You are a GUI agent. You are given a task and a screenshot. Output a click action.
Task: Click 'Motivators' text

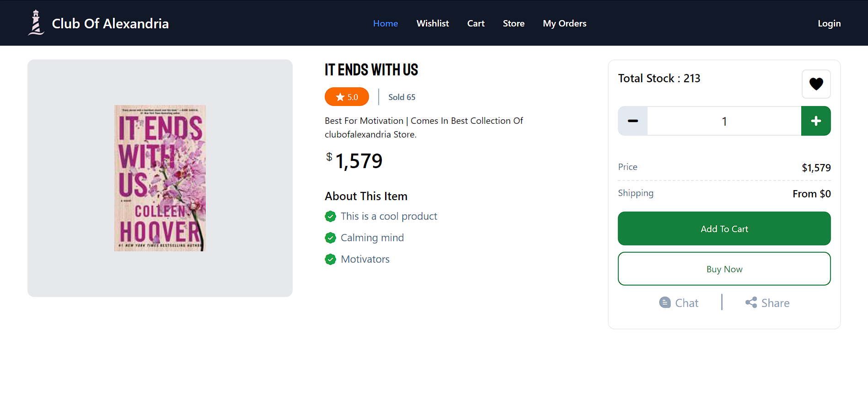pos(365,259)
